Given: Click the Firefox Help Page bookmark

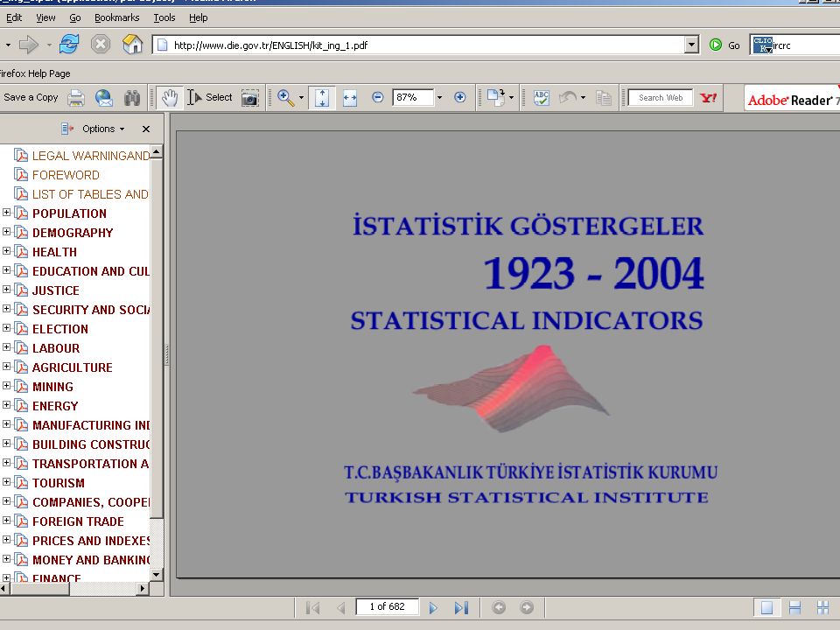Looking at the screenshot, I should (34, 73).
